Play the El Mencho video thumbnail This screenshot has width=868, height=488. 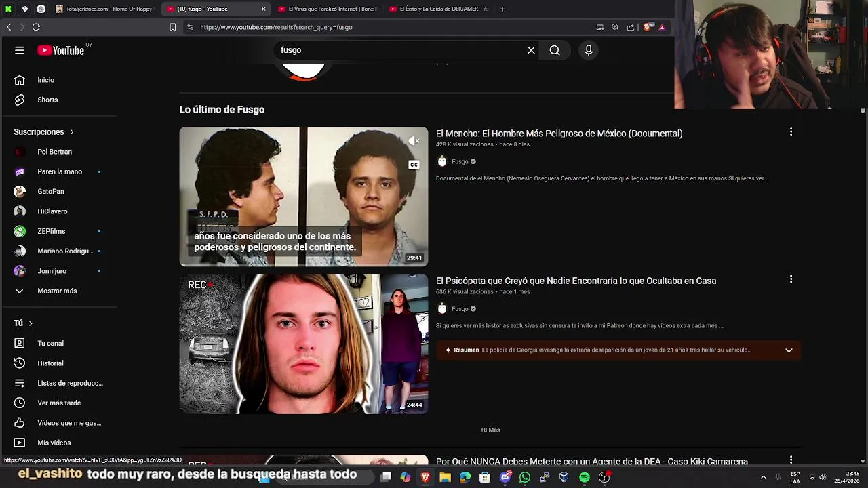tap(304, 197)
